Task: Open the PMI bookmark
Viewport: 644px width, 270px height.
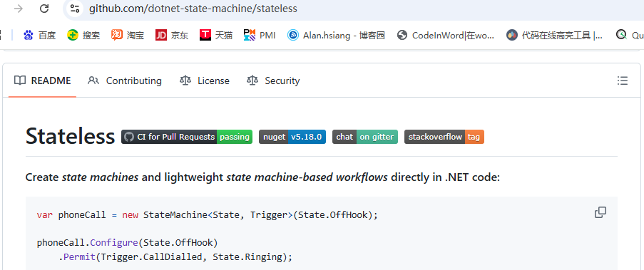Action: pos(260,36)
